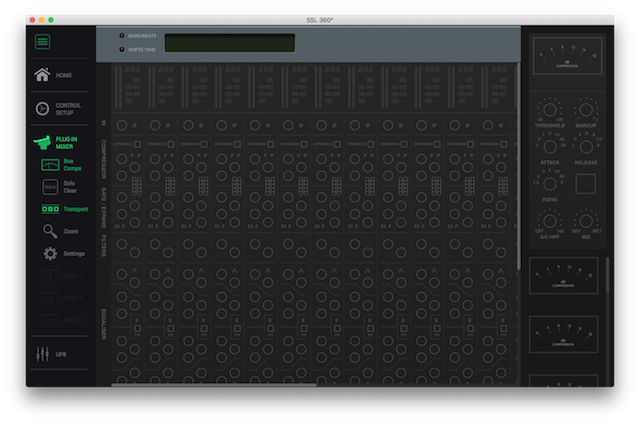Image resolution: width=640 pixels, height=424 pixels.
Task: Toggle the Transport bar in sidebar
Action: pos(64,209)
